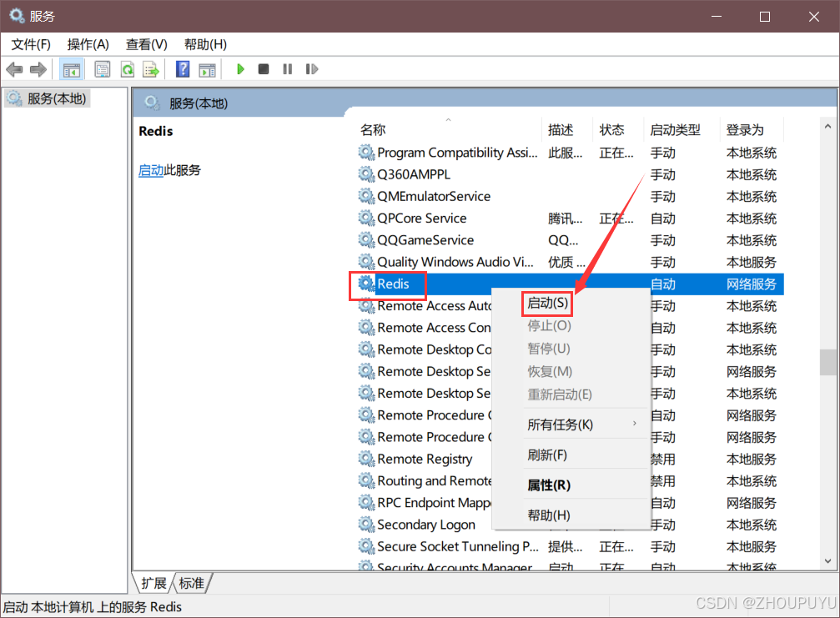The width and height of the screenshot is (840, 618).
Task: Select the QMEmulatorService row name
Action: (x=434, y=196)
